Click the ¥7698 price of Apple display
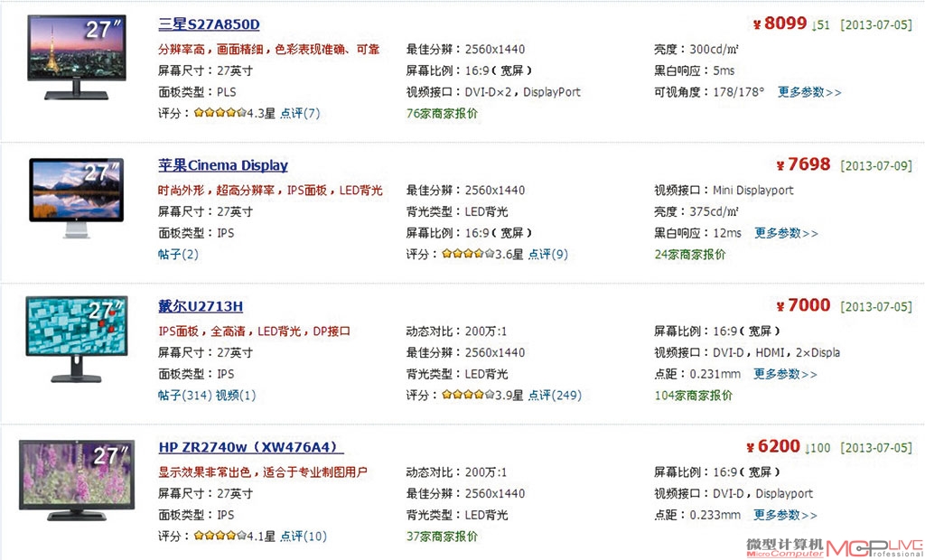 coord(803,164)
